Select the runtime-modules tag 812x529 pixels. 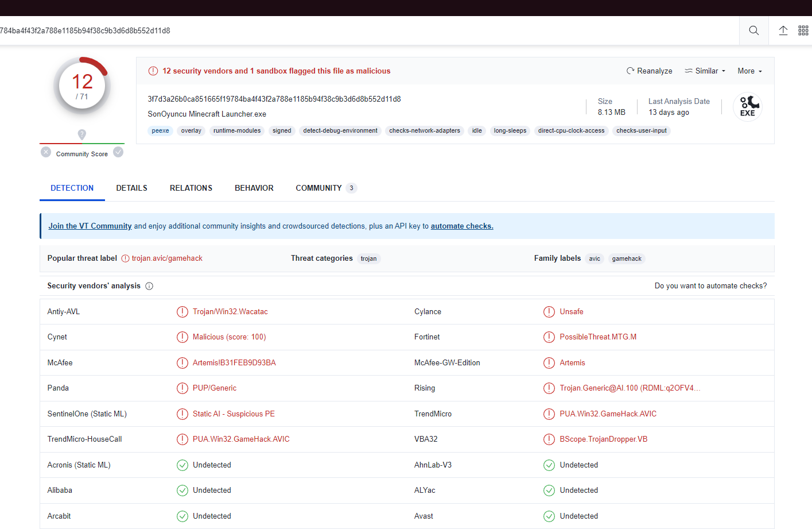click(237, 131)
